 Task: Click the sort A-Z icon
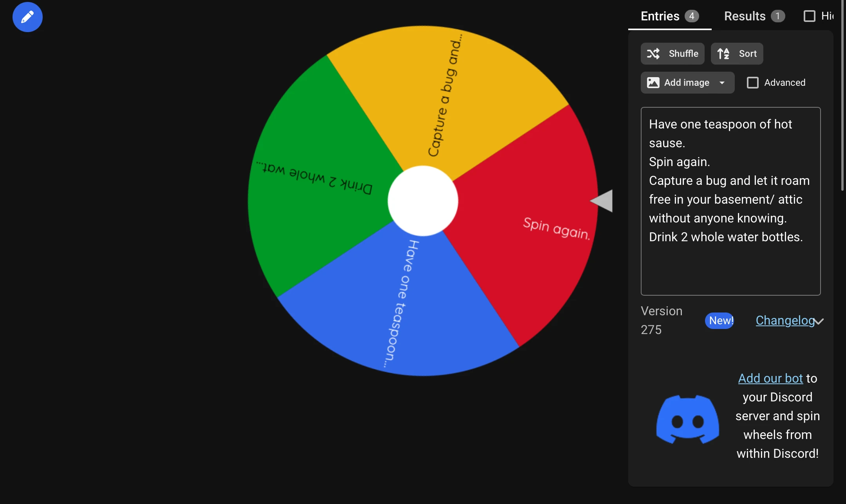[723, 54]
